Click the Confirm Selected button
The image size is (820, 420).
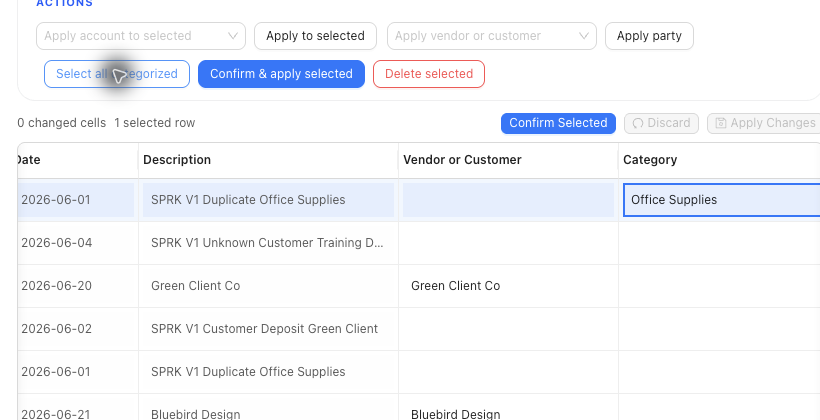point(558,123)
